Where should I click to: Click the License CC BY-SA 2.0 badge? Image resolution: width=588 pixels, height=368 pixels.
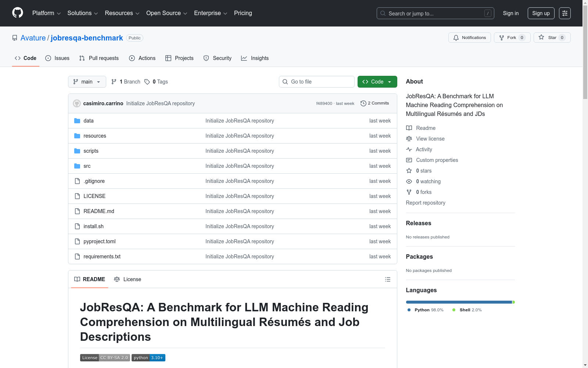tap(105, 358)
